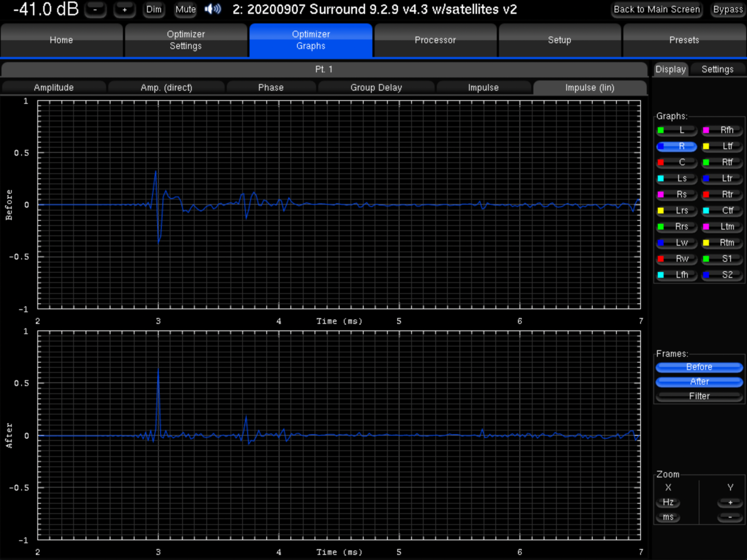Image resolution: width=747 pixels, height=560 pixels.
Task: Toggle the Ls channel graph
Action: point(677,178)
